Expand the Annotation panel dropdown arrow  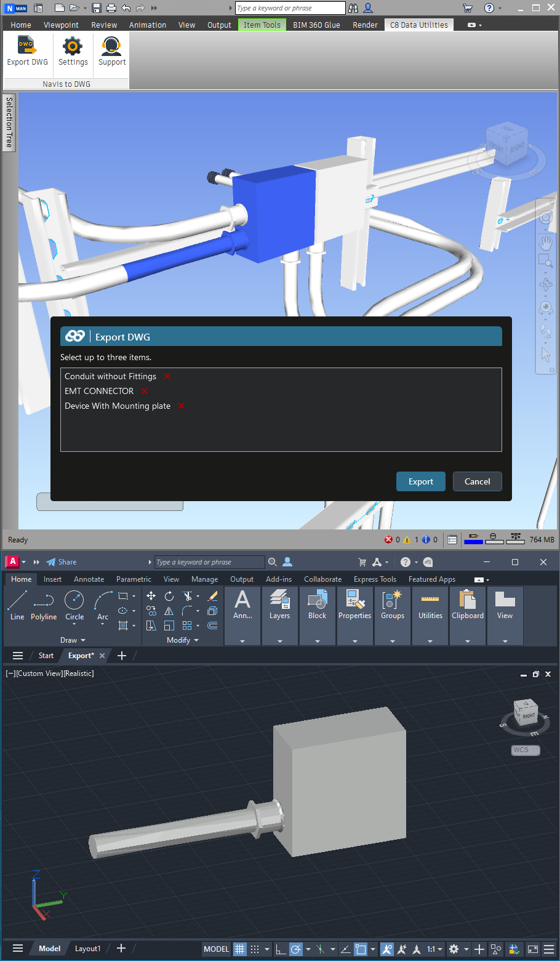[x=242, y=641]
